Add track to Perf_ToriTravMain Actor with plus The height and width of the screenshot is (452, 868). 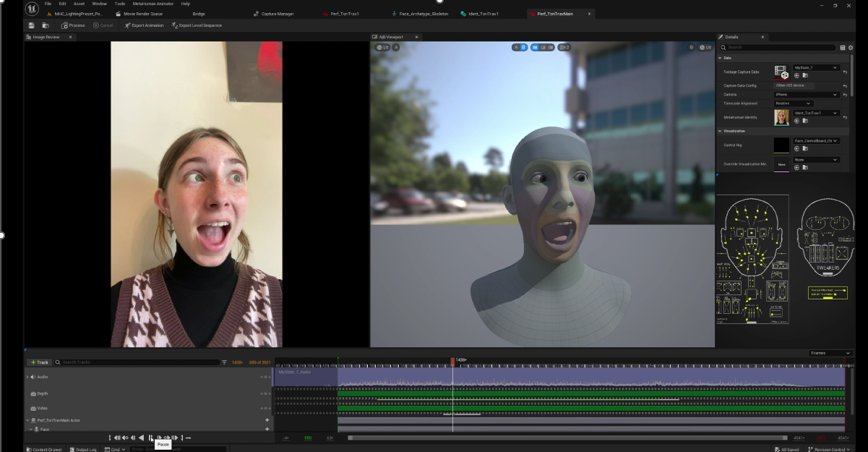point(267,420)
